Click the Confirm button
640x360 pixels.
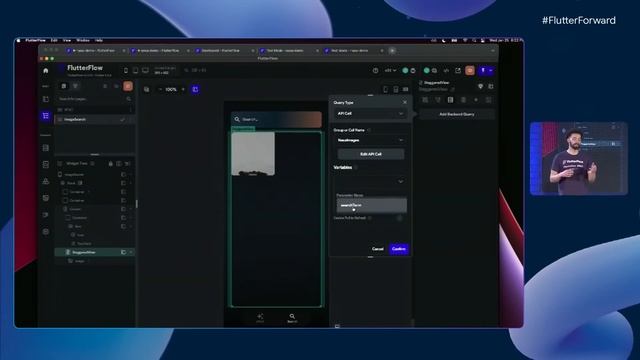coord(398,249)
